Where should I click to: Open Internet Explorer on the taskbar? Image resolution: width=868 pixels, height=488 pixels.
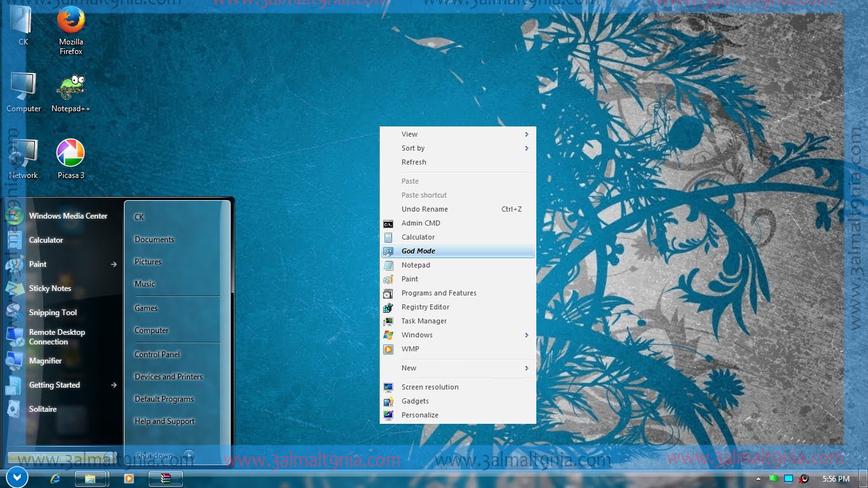pos(55,478)
